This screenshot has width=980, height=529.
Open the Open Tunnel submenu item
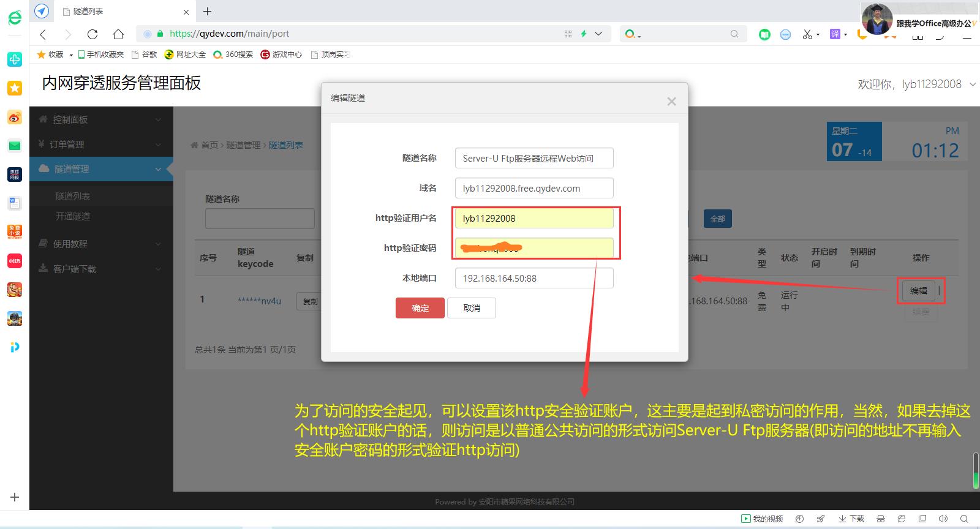73,216
